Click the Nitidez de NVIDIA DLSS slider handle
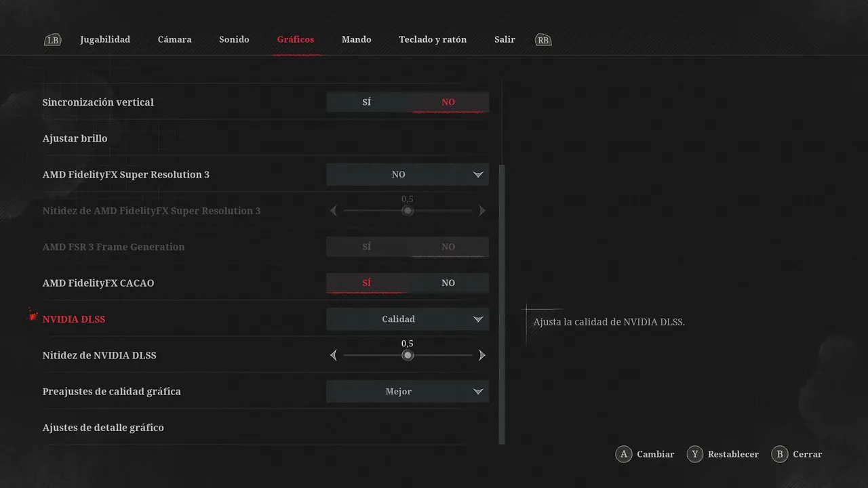Screen dimensions: 868x488 click(408, 355)
